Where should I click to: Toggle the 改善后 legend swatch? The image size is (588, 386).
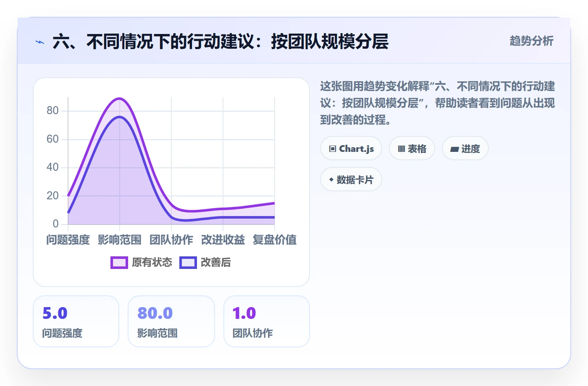pyautogui.click(x=188, y=263)
